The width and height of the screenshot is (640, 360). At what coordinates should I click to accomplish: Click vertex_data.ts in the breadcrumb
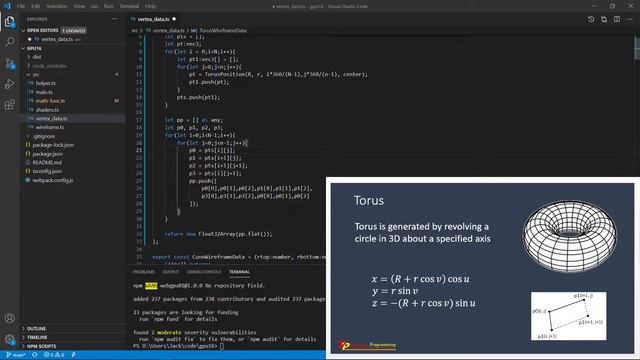pos(168,30)
